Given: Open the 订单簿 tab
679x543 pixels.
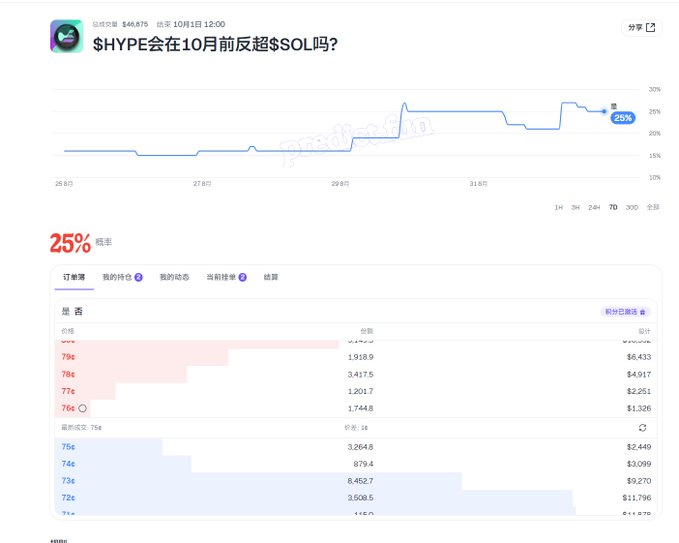Looking at the screenshot, I should coord(74,277).
